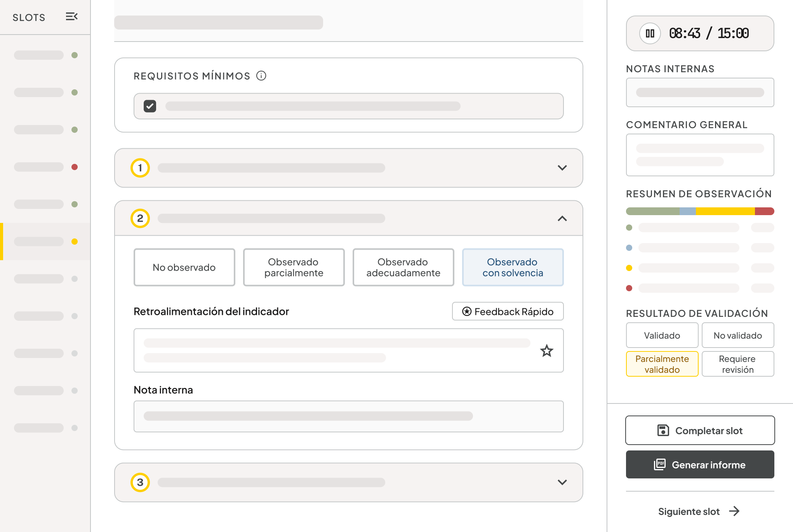Expand indicator 1 chevron
Screen dimensions: 793x532
point(562,168)
